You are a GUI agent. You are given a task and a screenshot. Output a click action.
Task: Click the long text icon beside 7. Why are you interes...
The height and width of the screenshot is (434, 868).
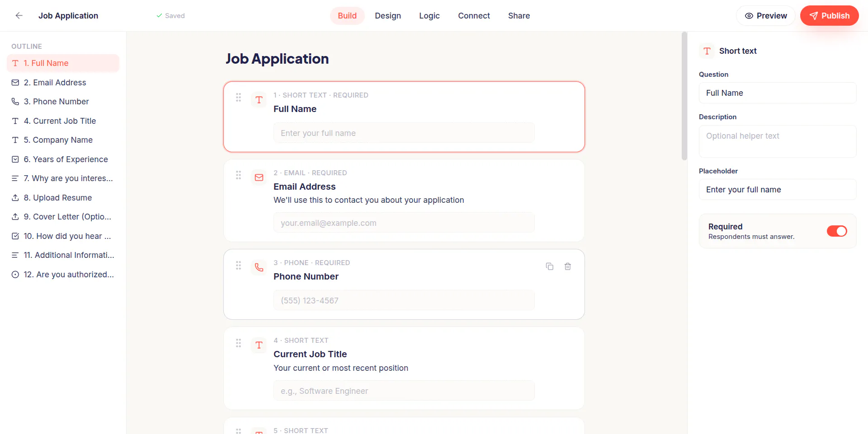click(x=15, y=178)
